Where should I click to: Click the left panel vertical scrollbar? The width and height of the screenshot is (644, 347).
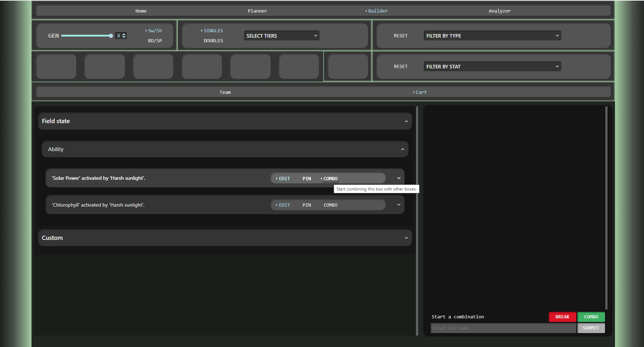point(417,221)
